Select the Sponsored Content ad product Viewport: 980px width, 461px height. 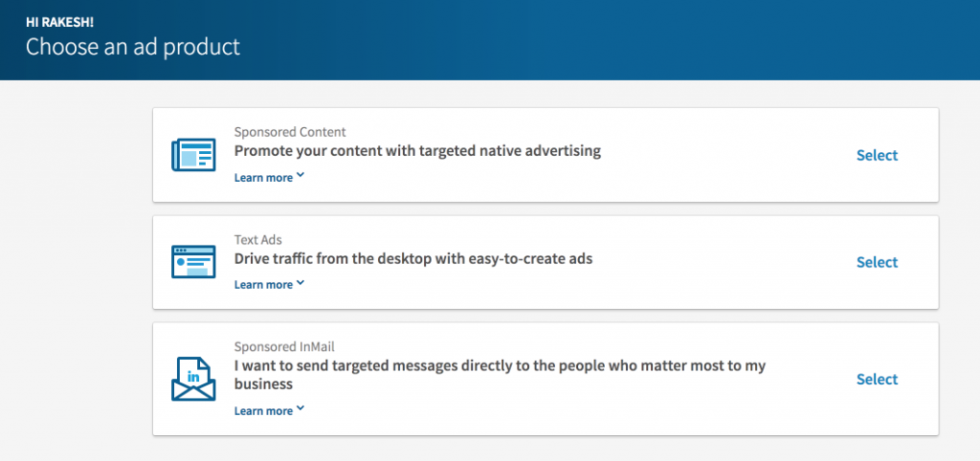(x=877, y=155)
